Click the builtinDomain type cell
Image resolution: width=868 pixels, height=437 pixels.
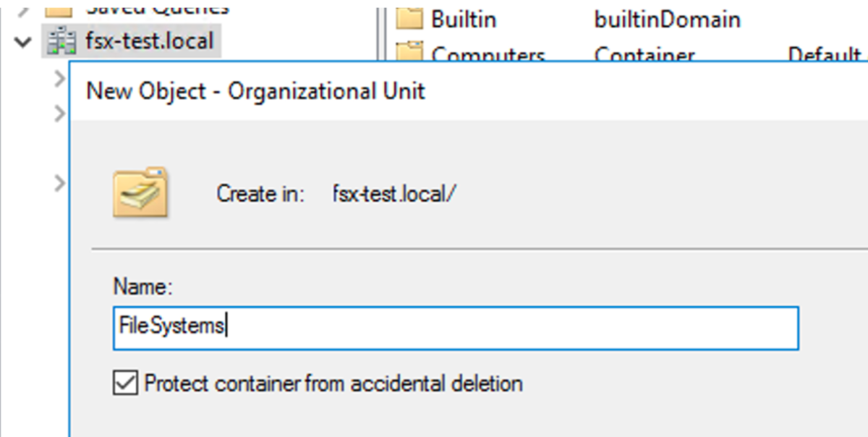pos(667,19)
